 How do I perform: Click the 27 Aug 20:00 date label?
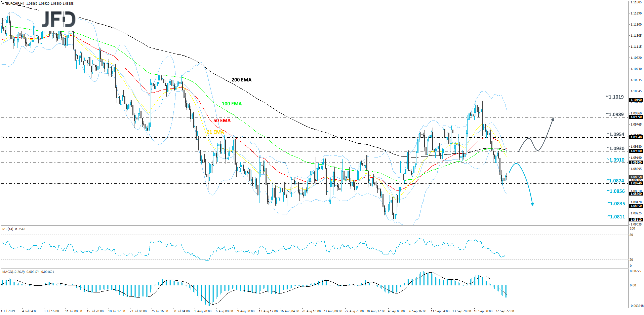click(354, 311)
